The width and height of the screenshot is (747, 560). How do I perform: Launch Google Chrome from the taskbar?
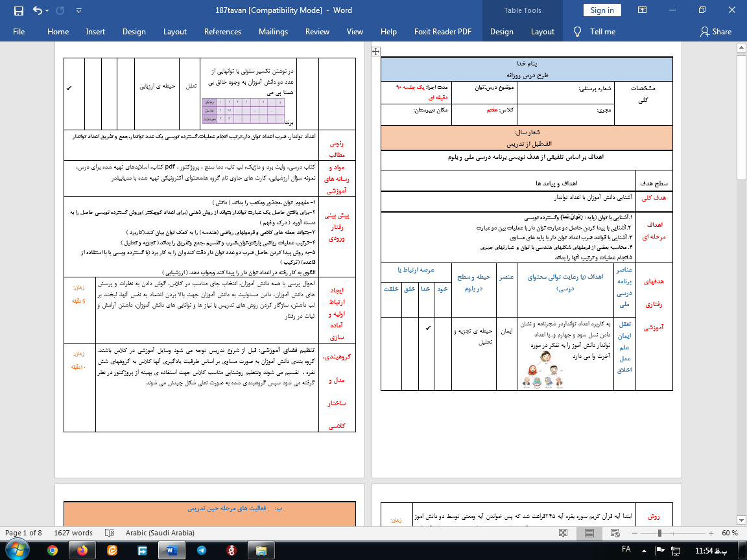tap(53, 550)
